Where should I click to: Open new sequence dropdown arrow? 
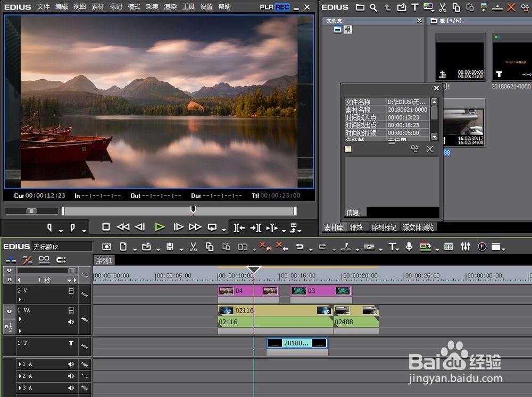click(x=135, y=250)
